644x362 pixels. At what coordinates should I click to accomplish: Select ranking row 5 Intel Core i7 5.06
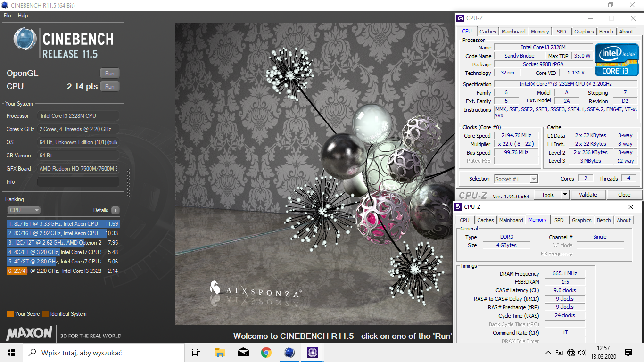(x=63, y=262)
